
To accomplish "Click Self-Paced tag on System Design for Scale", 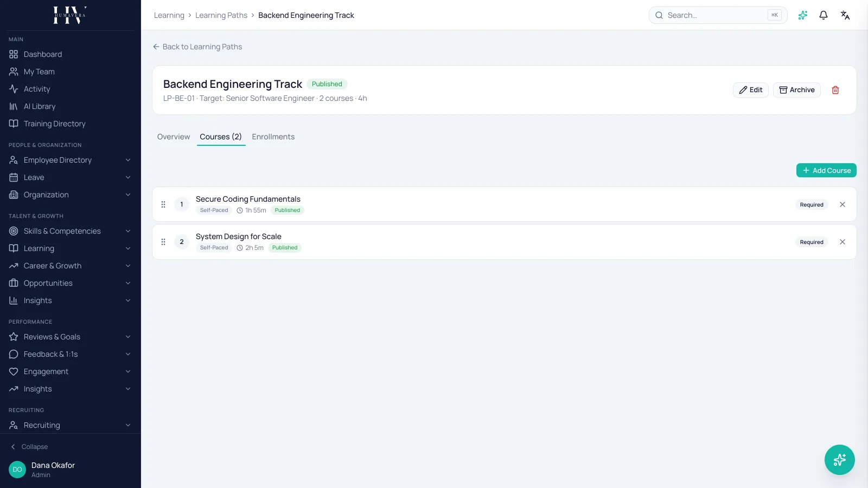I will click(x=214, y=248).
